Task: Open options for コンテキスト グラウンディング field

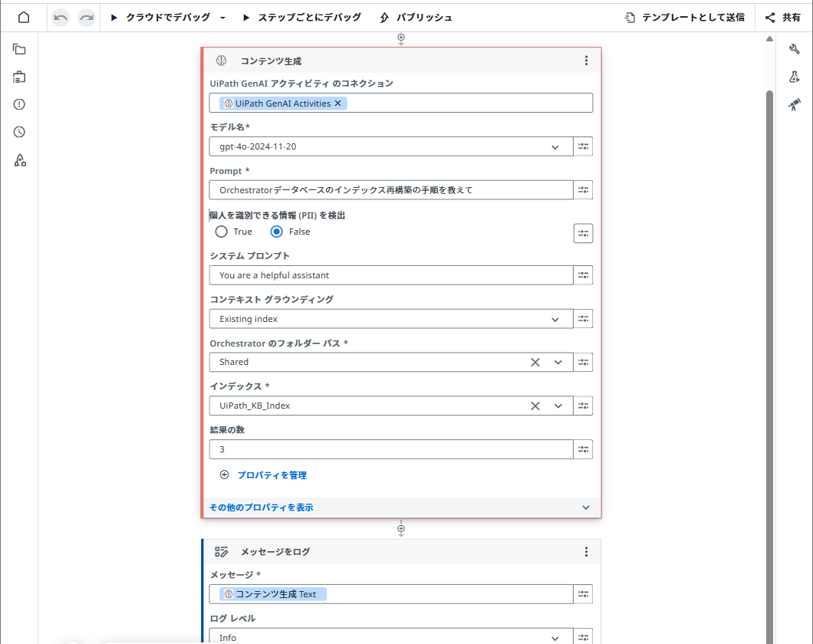Action: [584, 319]
